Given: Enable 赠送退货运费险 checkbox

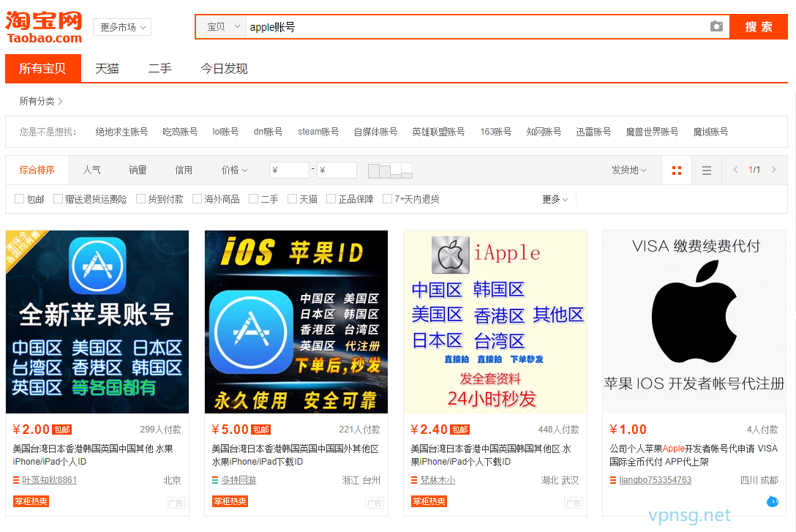Looking at the screenshot, I should click(58, 199).
